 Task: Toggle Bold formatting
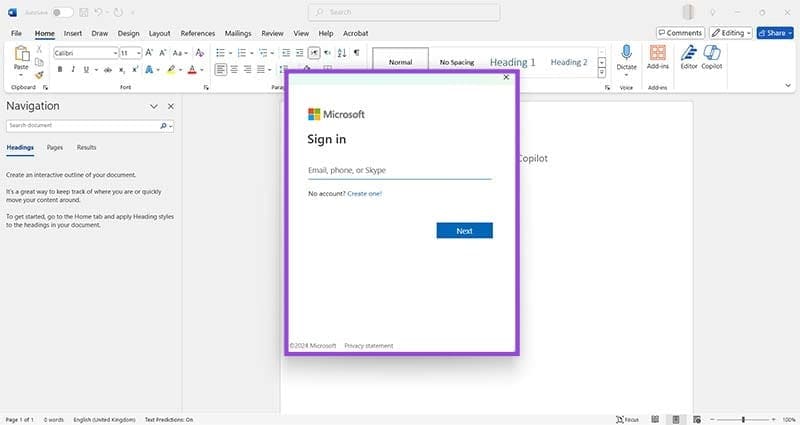tap(60, 70)
